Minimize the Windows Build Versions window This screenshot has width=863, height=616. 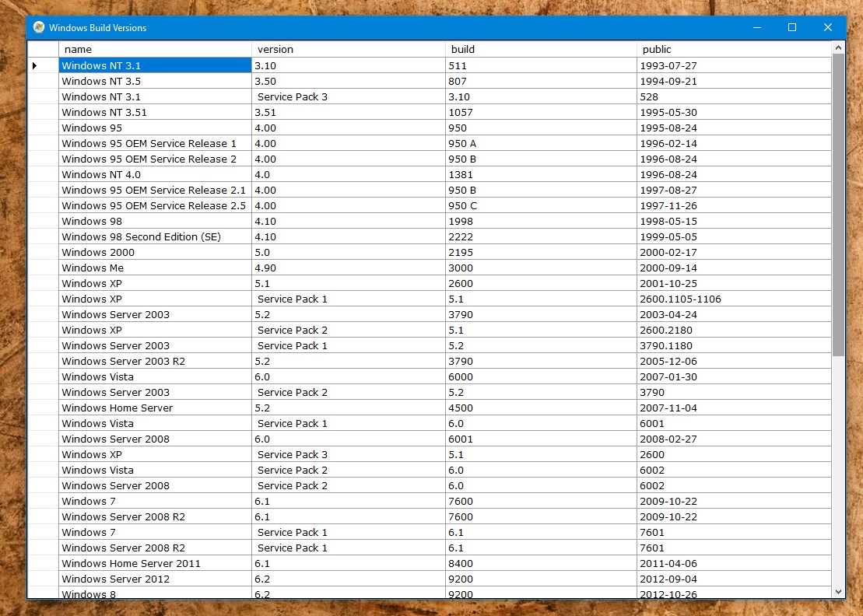tap(756, 27)
